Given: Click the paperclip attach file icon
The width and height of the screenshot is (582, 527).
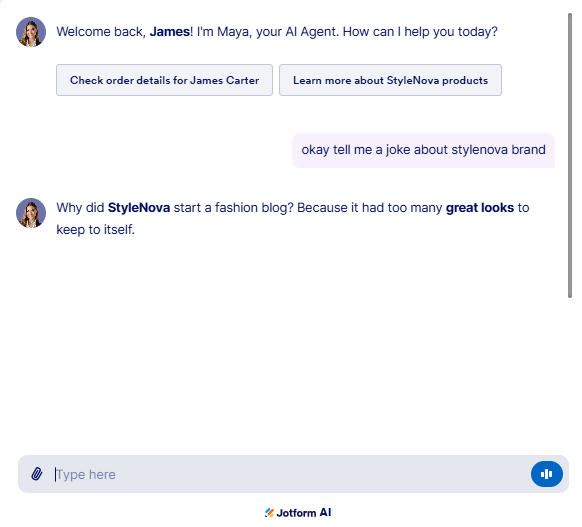Looking at the screenshot, I should point(36,474).
